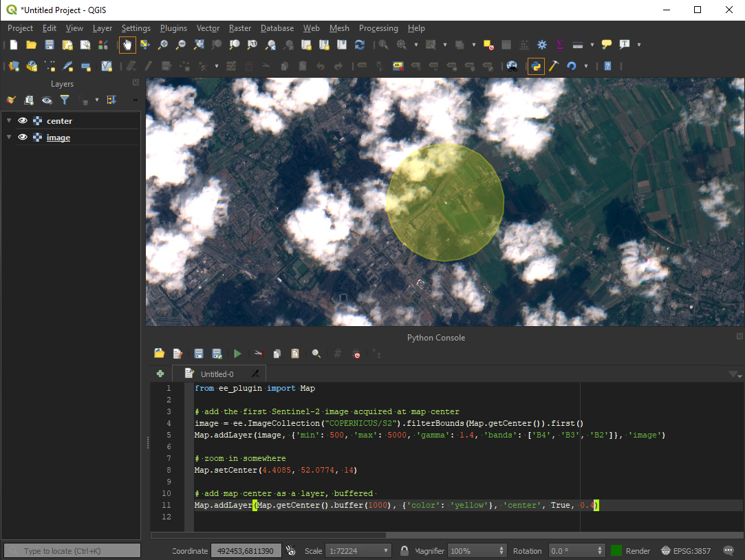
Task: Hide the center layer using eye icon
Action: pyautogui.click(x=23, y=121)
